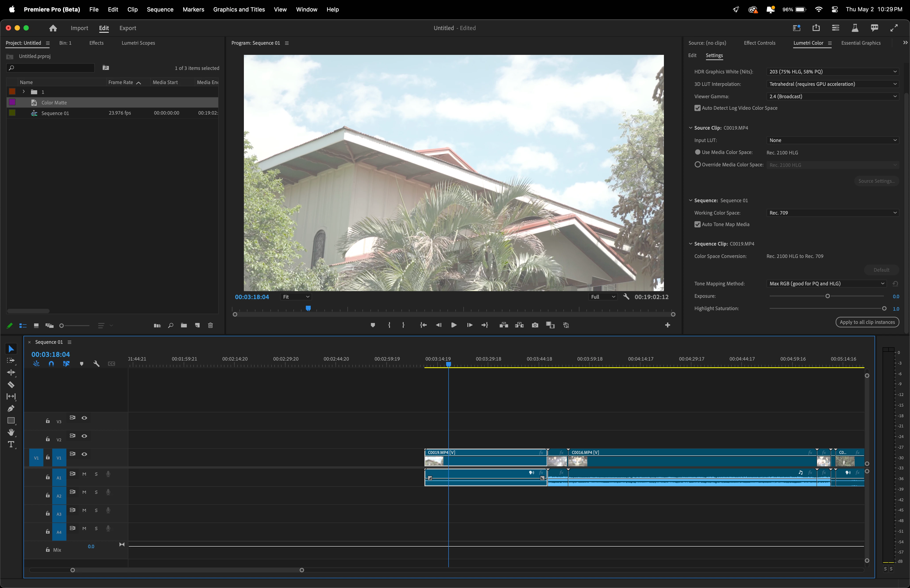Select the Type tool

[11, 444]
